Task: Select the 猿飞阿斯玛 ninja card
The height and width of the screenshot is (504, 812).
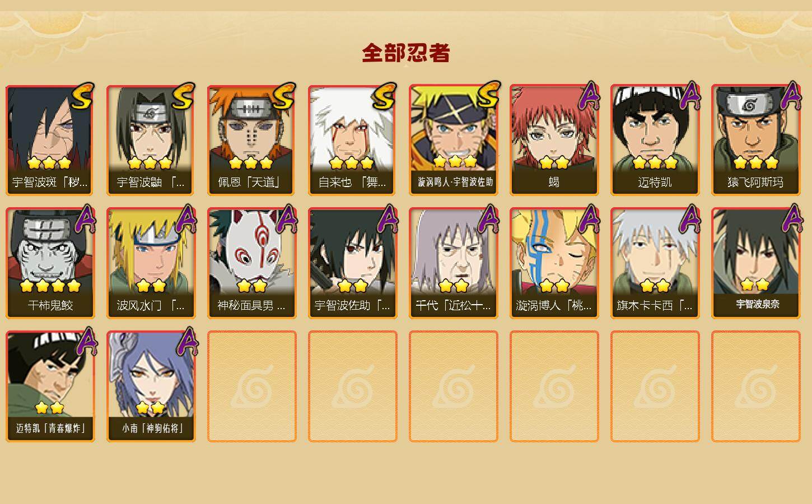Action: pos(755,140)
